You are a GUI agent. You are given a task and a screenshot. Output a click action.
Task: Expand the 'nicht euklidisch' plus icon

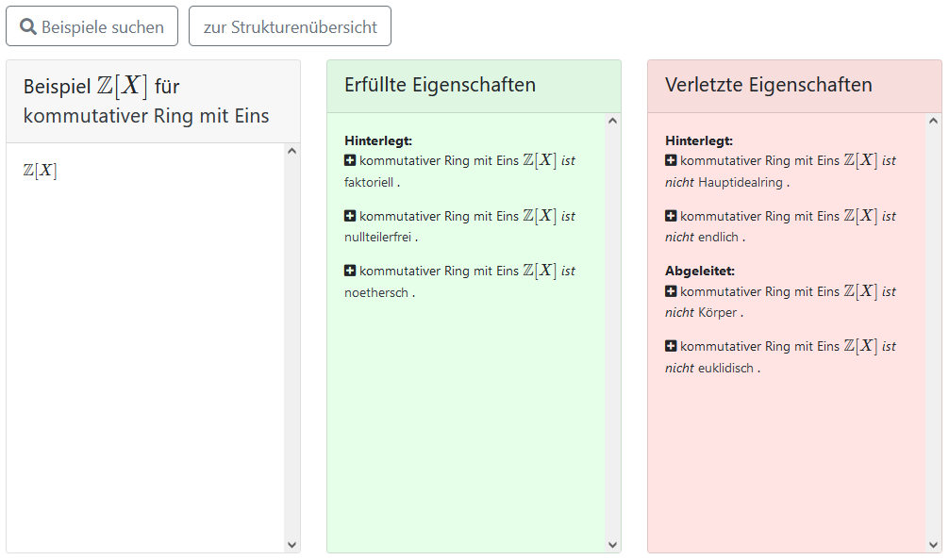[671, 346]
